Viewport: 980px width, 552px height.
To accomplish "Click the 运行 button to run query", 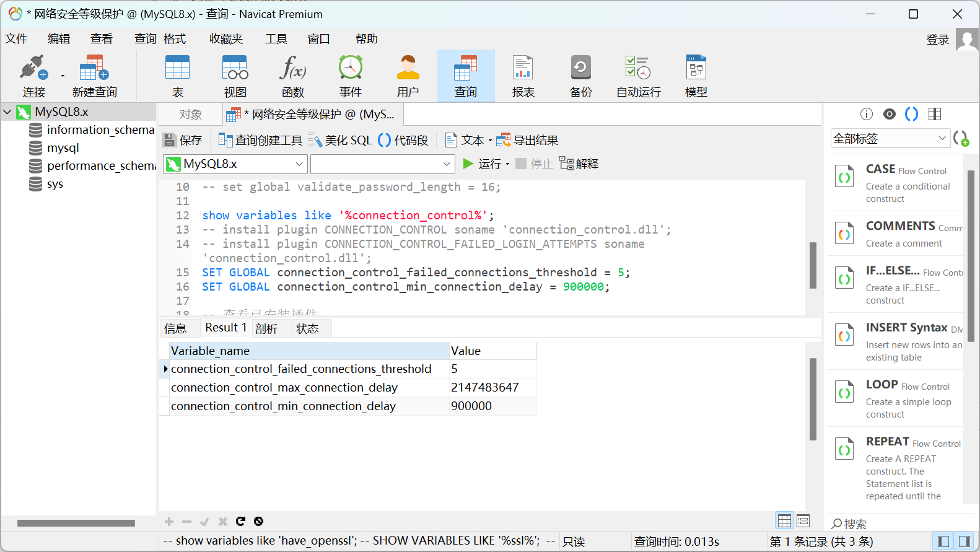I will [x=483, y=164].
